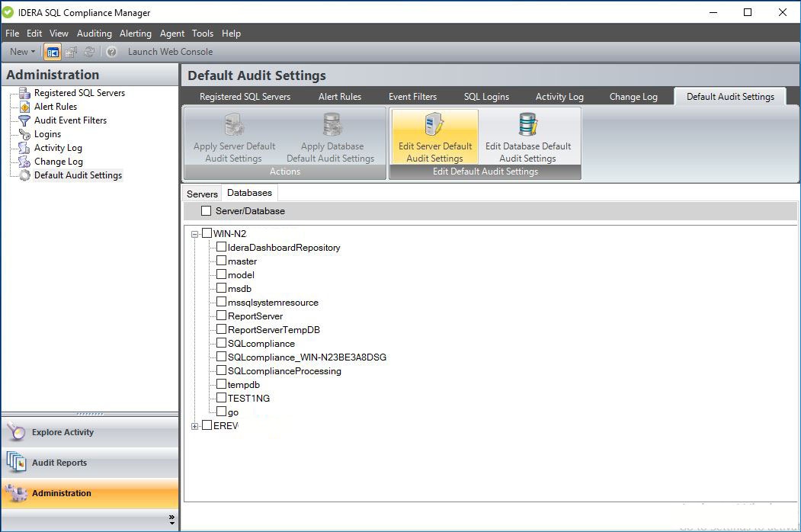Click the Logins key icon
Screen dimensions: 801x532
(24, 134)
